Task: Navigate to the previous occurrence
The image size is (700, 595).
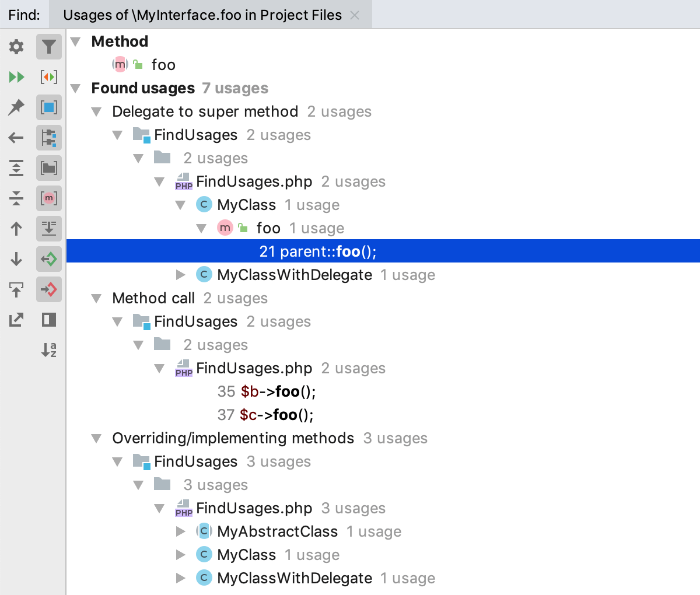Action: point(16,229)
